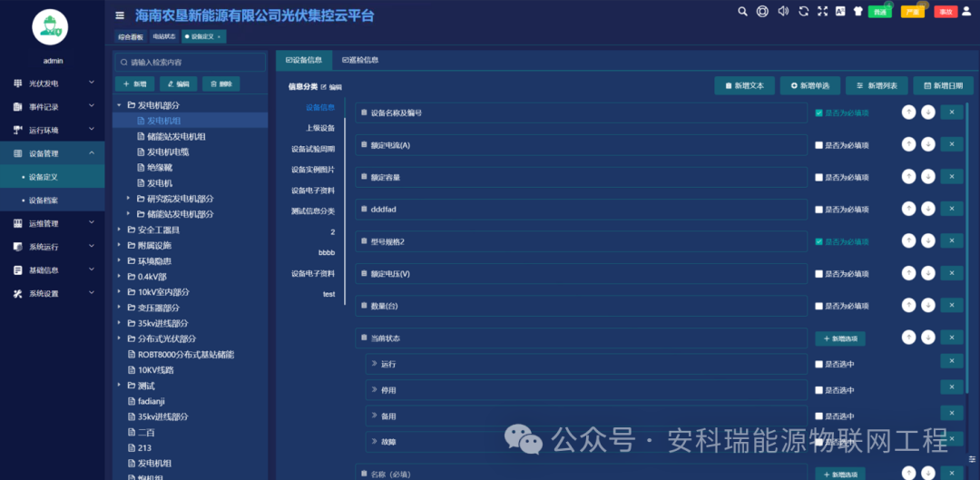
Task: Uncheck required for 型号规格2
Action: click(818, 241)
